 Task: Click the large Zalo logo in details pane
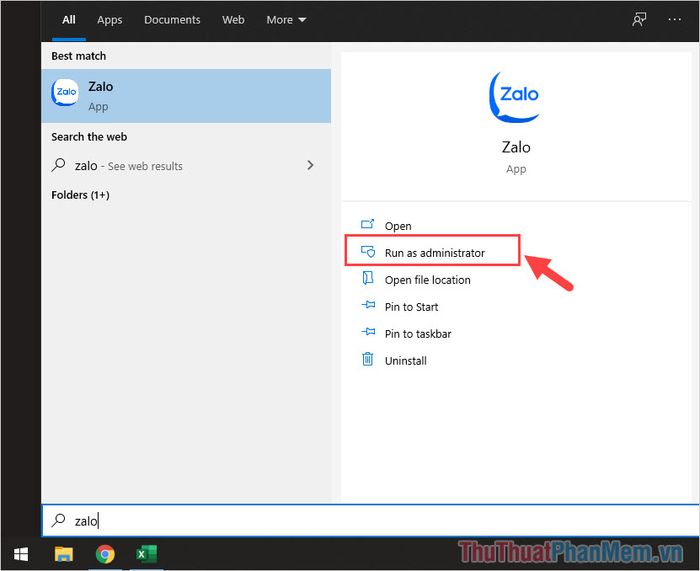[515, 97]
